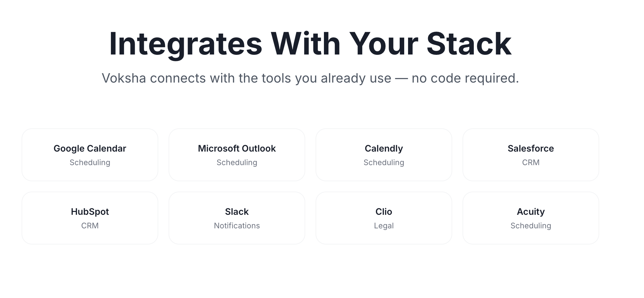Click the Slack title text

237,212
